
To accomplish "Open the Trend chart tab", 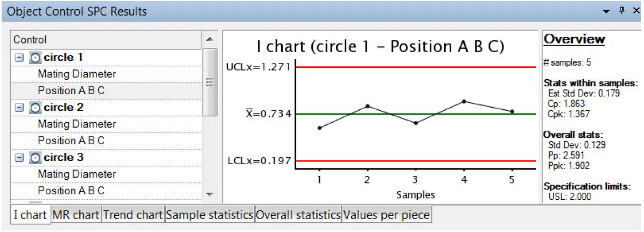I will click(132, 215).
